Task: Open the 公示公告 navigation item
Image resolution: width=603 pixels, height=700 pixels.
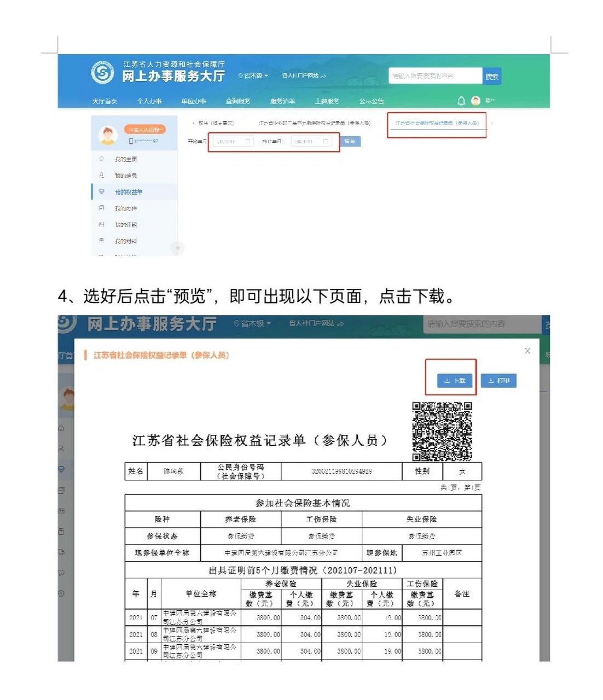Action: (372, 101)
